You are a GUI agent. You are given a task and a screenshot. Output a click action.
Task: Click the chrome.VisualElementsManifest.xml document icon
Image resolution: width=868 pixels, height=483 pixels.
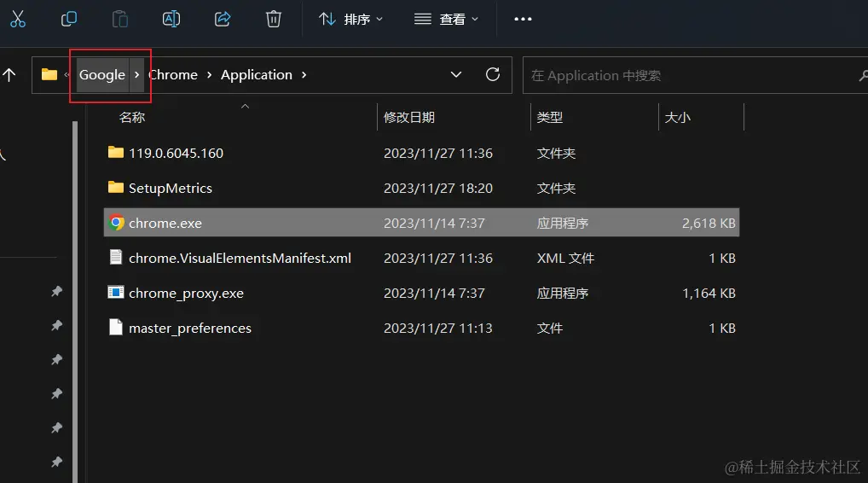(x=116, y=257)
